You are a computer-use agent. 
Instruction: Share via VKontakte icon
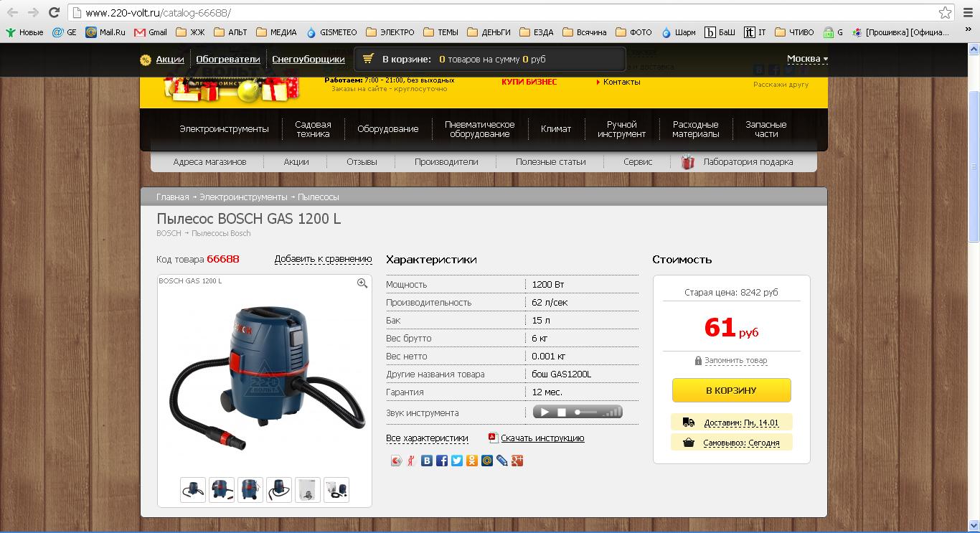point(427,461)
